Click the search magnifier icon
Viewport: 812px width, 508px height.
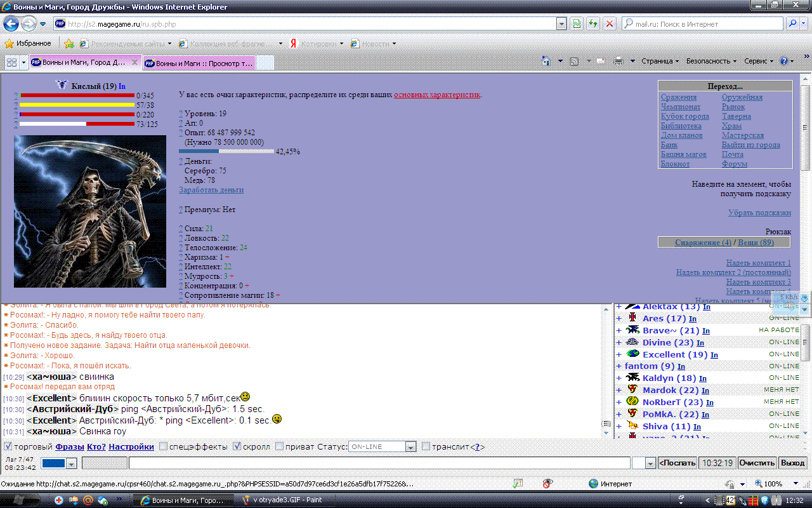793,23
